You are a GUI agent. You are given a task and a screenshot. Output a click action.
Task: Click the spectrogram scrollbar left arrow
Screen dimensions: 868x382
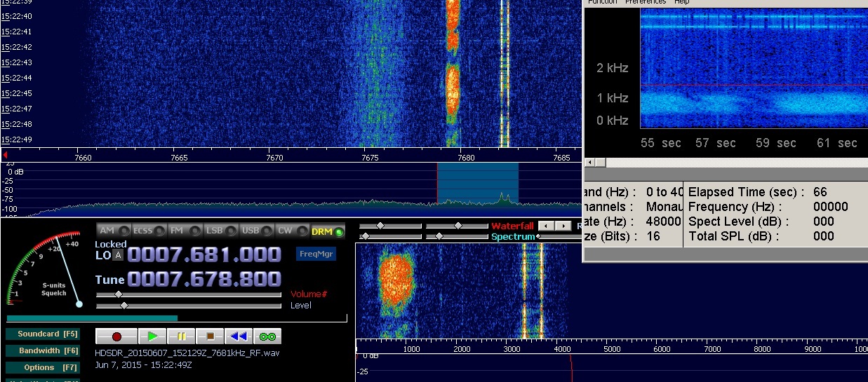590,163
